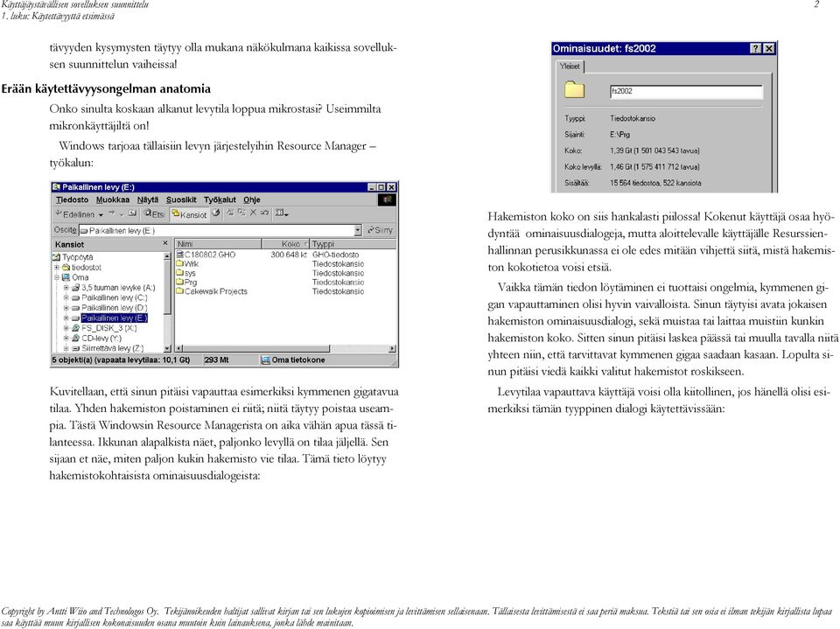Screen dimensions: 840x629
Task: Expand the tiedostot tree node
Action: click(x=56, y=268)
